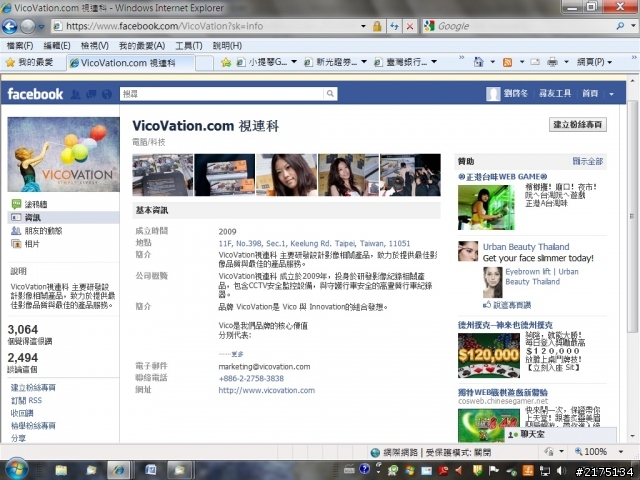Click the Home page icon in command bar
The width and height of the screenshot is (640, 480).
tap(478, 62)
